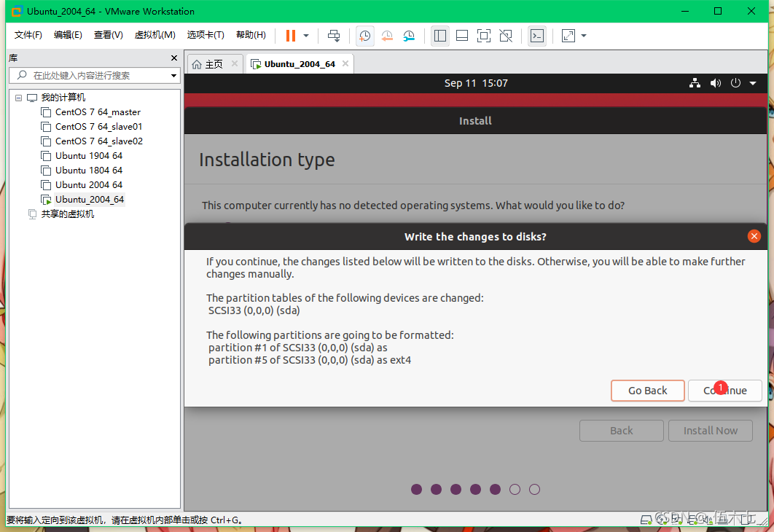Click the last installer progress dot
Image resolution: width=774 pixels, height=532 pixels.
click(535, 489)
